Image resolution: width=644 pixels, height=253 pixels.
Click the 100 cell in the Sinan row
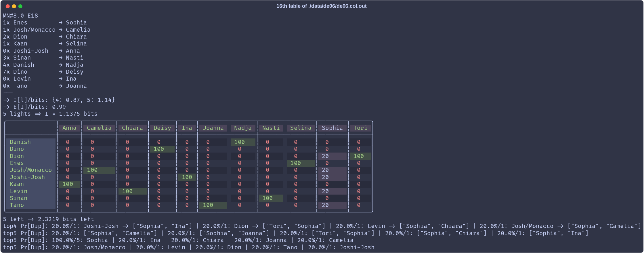271,198
